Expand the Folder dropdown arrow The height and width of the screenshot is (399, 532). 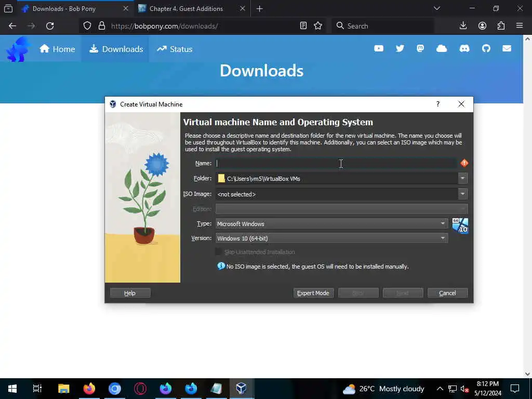coord(462,178)
